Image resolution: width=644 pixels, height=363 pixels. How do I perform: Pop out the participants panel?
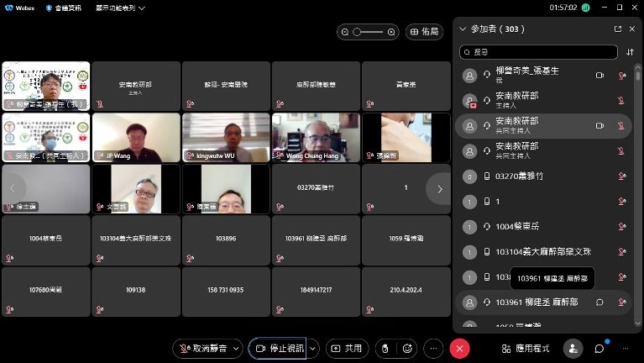(x=618, y=29)
